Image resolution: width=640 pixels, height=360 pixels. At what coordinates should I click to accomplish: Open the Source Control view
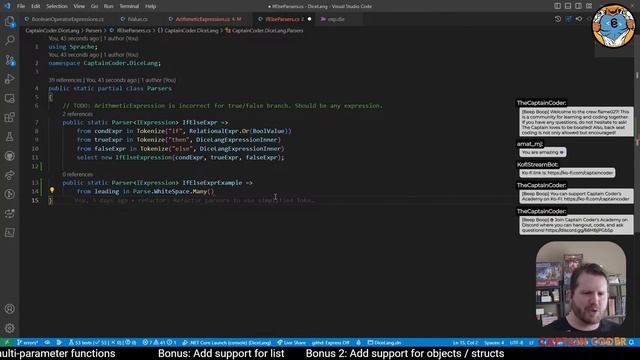click(x=9, y=60)
